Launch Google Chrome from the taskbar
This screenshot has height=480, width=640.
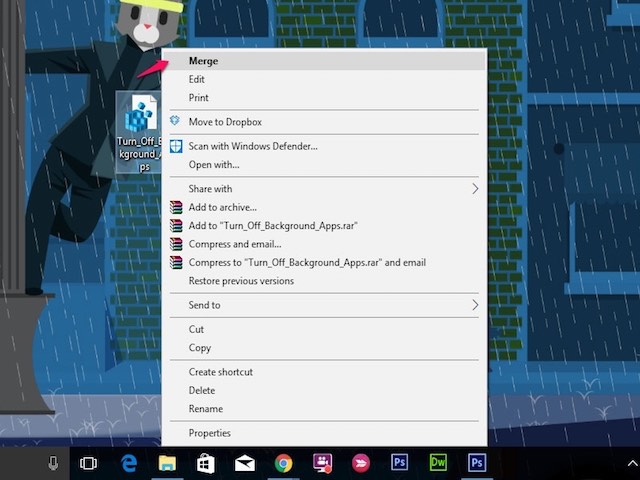coord(283,463)
